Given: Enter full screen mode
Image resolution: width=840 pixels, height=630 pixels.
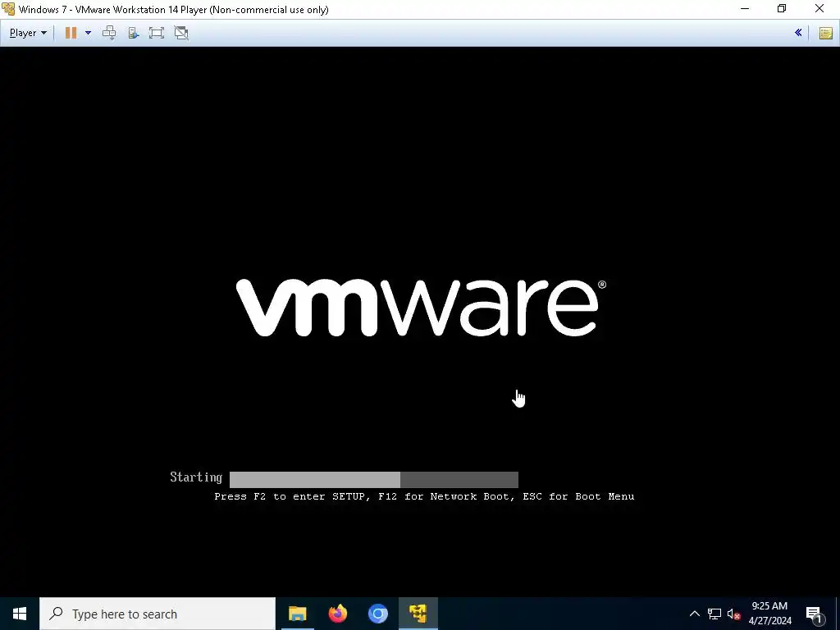Looking at the screenshot, I should 157,33.
